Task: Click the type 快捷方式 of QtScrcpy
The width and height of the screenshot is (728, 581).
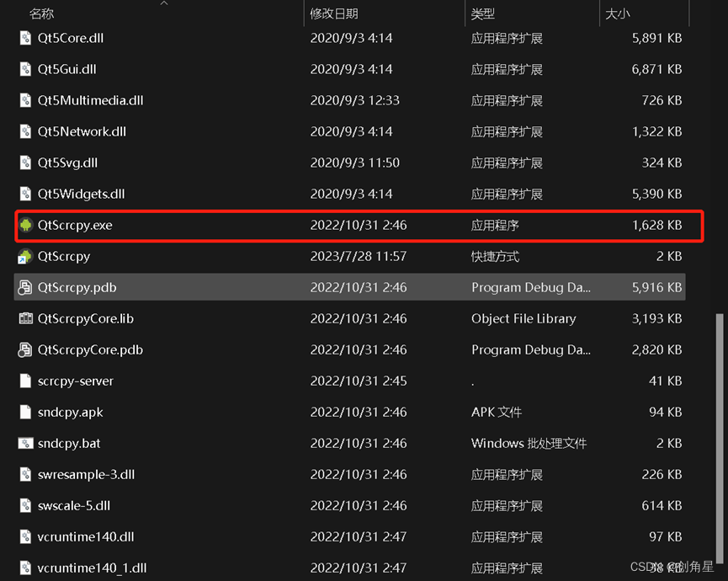Action: (x=495, y=256)
